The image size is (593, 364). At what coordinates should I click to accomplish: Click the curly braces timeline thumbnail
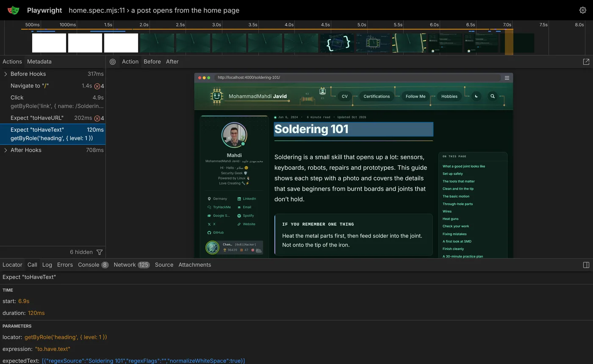(x=337, y=43)
